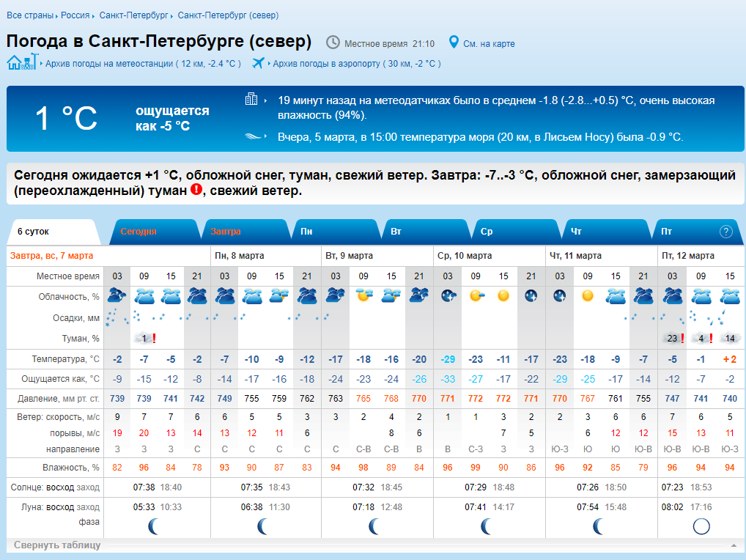Click the map pin location icon
This screenshot has width=746, height=560.
(x=454, y=43)
